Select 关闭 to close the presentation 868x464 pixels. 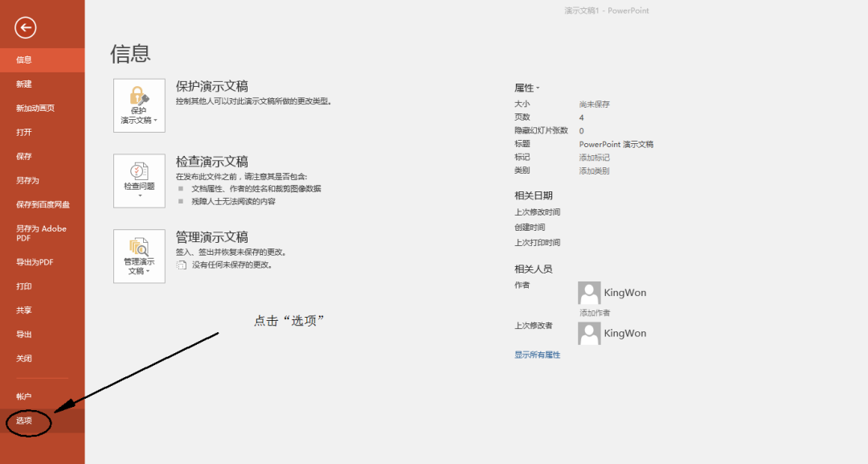coord(23,358)
